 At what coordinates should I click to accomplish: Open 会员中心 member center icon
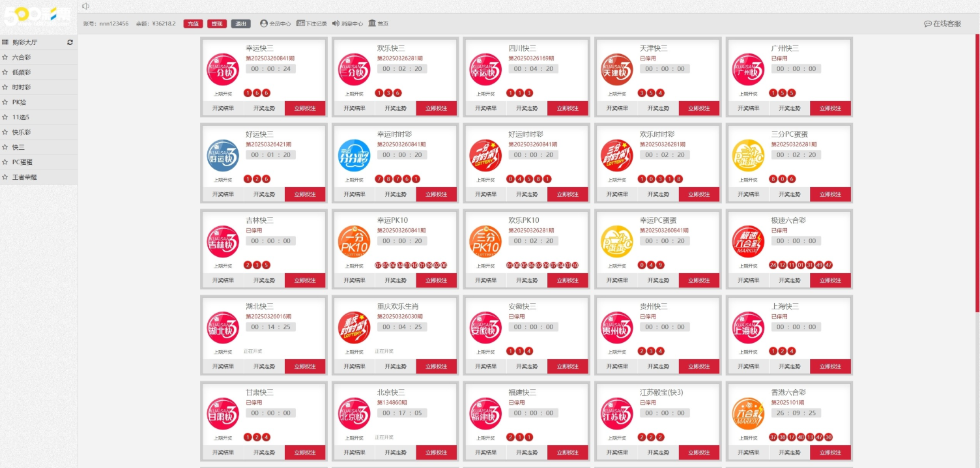[x=264, y=23]
